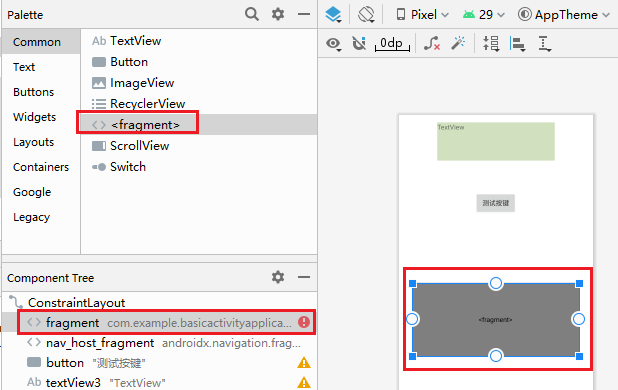This screenshot has height=390, width=618.
Task: Select the Widgets palette category
Action: tap(34, 117)
